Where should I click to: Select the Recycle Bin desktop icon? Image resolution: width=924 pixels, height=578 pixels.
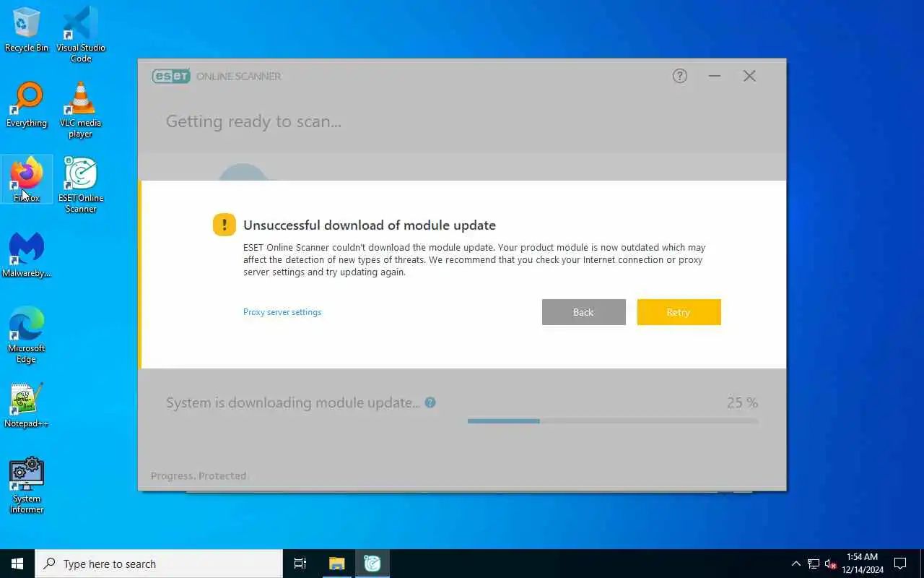(x=27, y=30)
